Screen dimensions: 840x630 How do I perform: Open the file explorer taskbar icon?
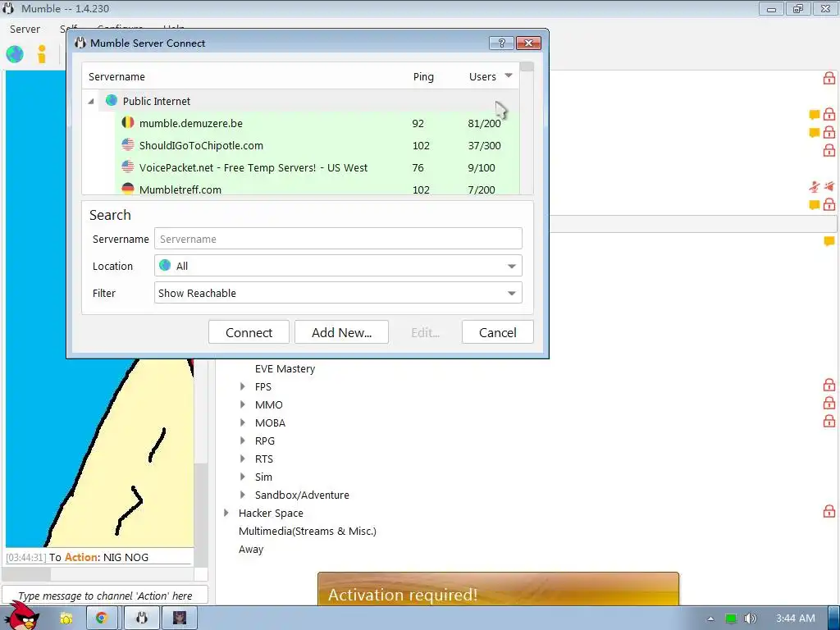coord(66,619)
